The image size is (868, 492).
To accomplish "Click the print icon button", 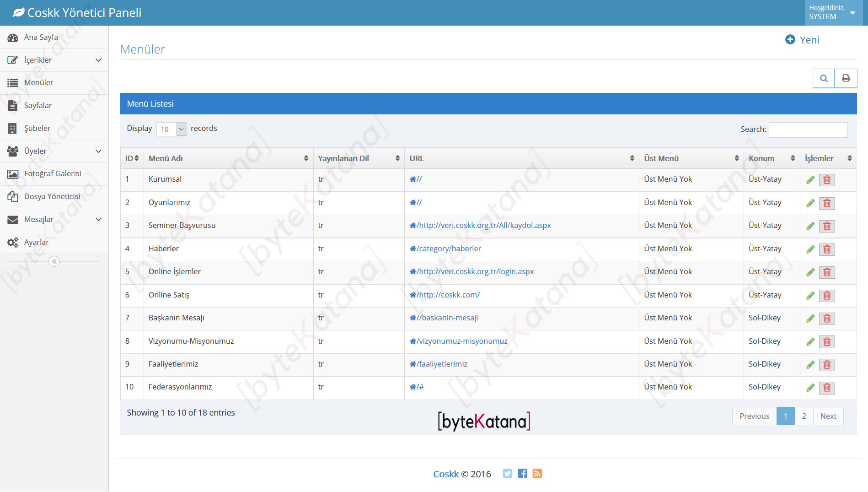I will (846, 78).
